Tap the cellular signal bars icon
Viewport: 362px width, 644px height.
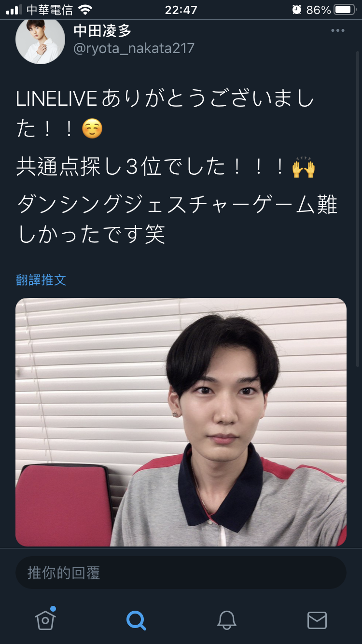pos(14,10)
